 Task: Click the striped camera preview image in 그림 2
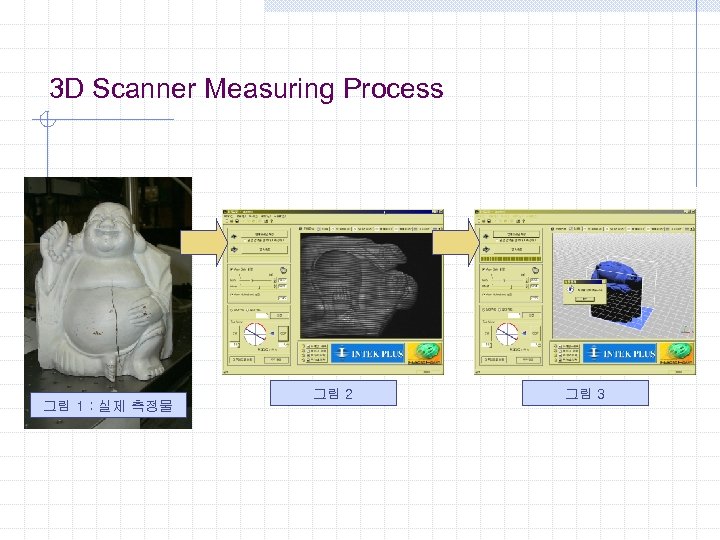(371, 286)
